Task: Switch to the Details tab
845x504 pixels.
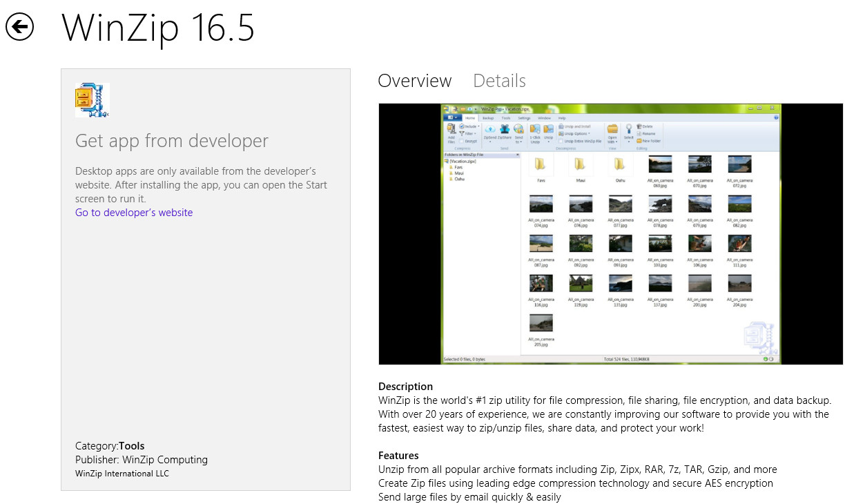Action: coord(499,81)
